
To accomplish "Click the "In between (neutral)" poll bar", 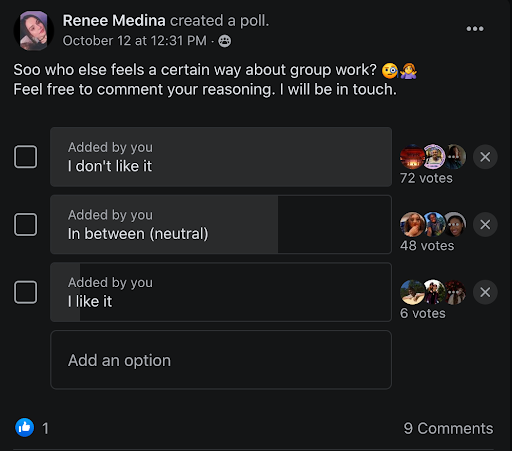I will point(221,224).
